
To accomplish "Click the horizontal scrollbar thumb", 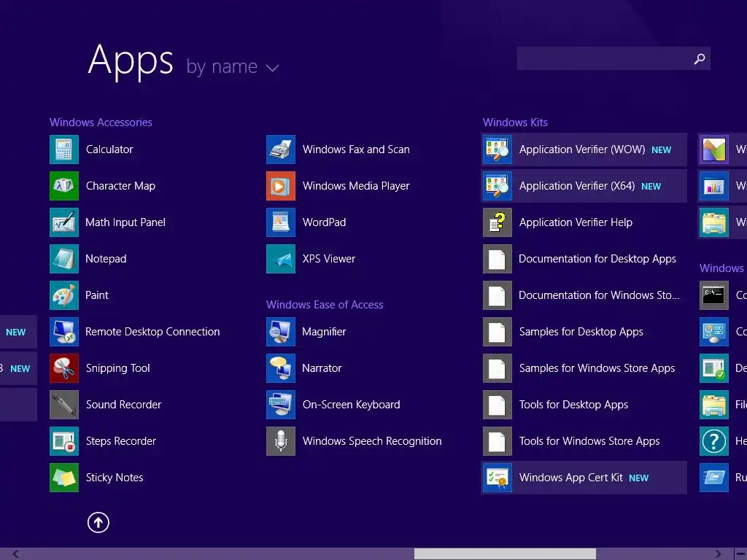I will [505, 554].
